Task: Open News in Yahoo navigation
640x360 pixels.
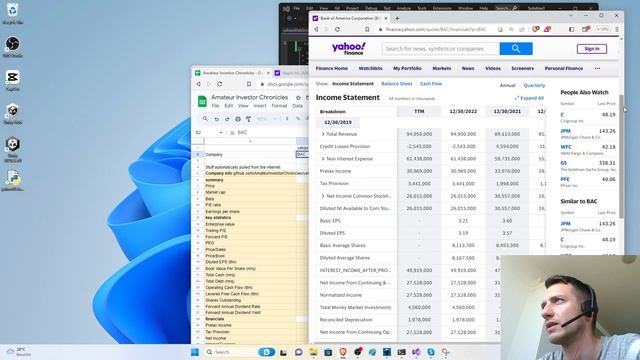Action: pyautogui.click(x=468, y=69)
